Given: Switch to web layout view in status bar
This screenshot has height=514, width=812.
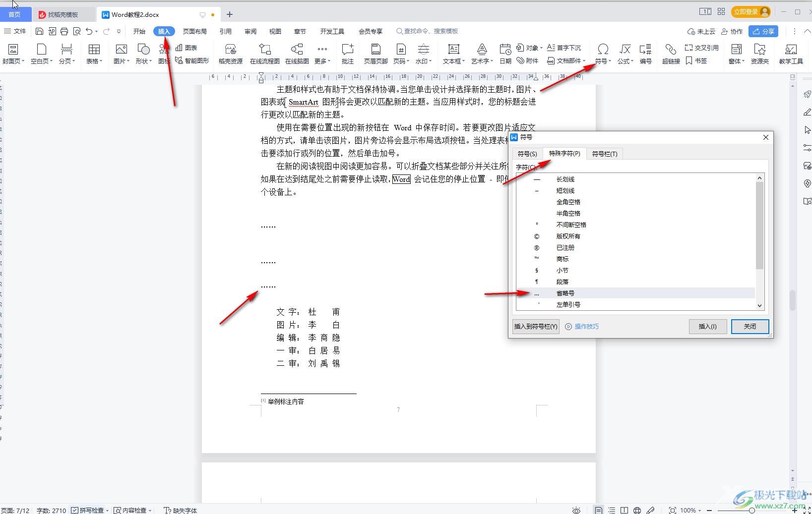Looking at the screenshot, I should (637, 510).
